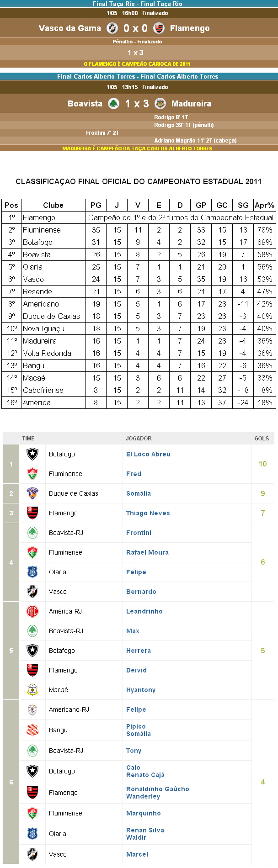Click the Boavista tree crest beside the 1 x 3 score

(x=113, y=104)
